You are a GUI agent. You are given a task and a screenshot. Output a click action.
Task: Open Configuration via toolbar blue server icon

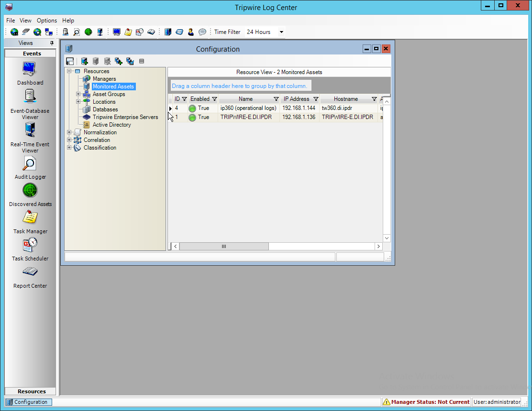(168, 32)
